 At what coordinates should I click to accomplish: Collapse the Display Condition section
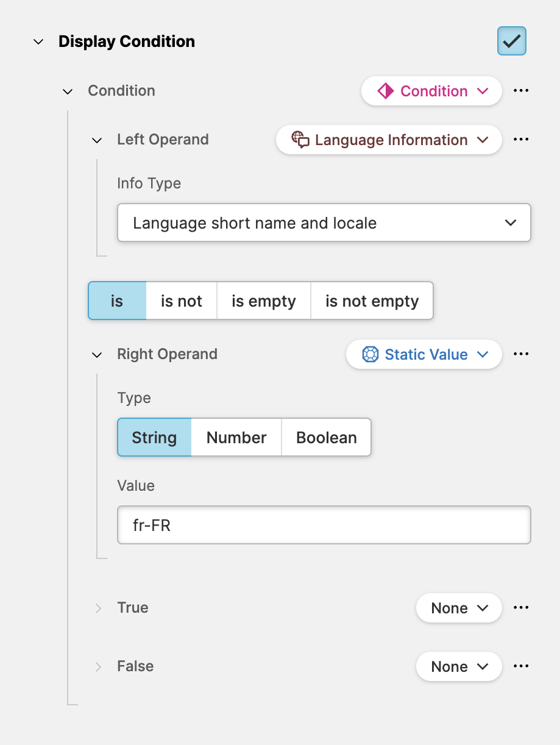[x=38, y=42]
